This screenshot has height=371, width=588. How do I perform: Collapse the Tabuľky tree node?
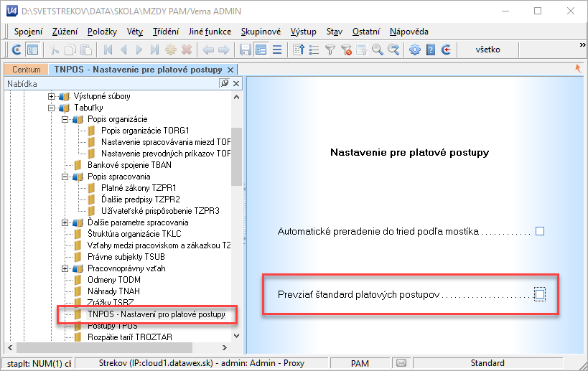click(51, 108)
